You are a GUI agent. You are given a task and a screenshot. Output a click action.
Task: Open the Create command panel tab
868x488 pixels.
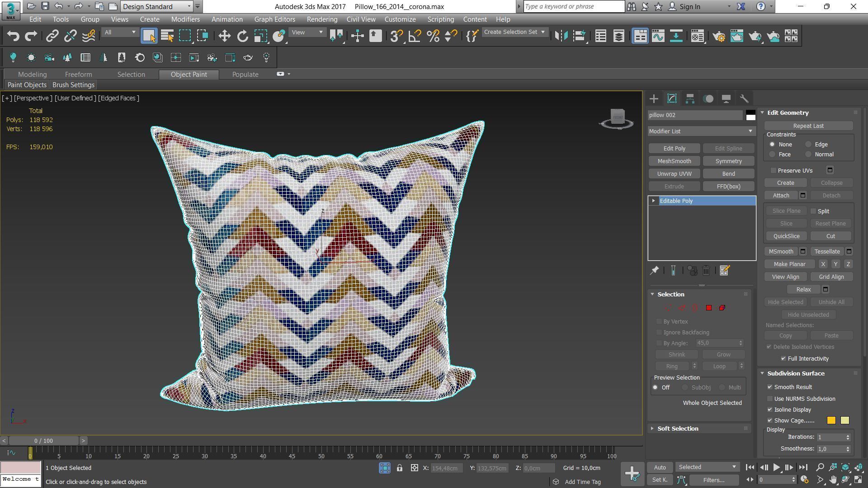tap(654, 99)
